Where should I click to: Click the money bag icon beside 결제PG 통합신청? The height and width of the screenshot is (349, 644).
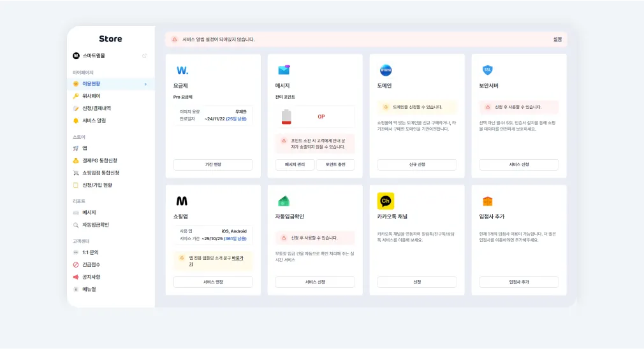(76, 160)
